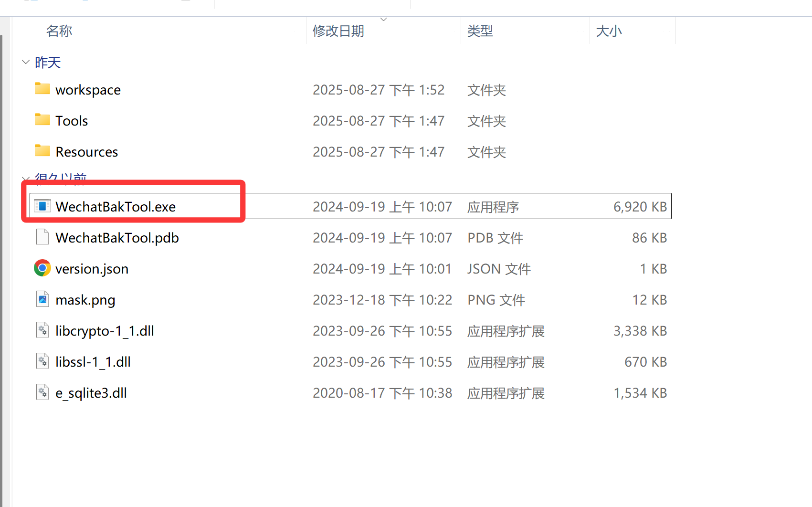This screenshot has width=812, height=507.
Task: Click the e_sqlite3.dll file icon
Action: [x=42, y=392]
